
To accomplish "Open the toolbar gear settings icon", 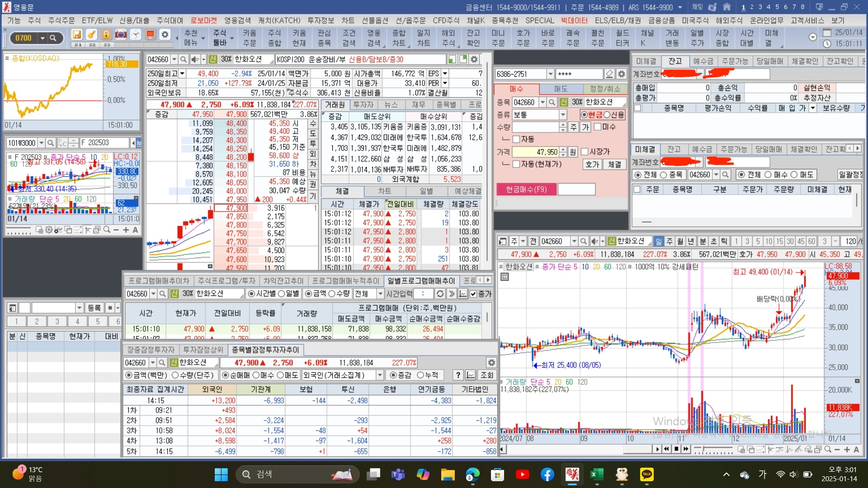I will 165,35.
